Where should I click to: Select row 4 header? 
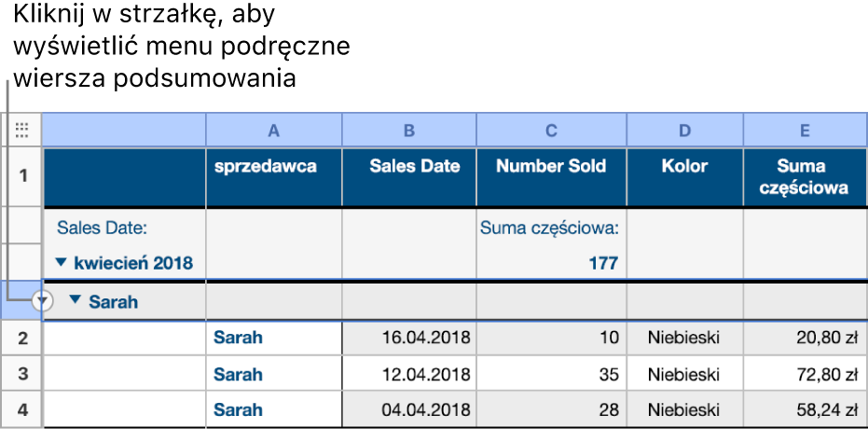[22, 409]
